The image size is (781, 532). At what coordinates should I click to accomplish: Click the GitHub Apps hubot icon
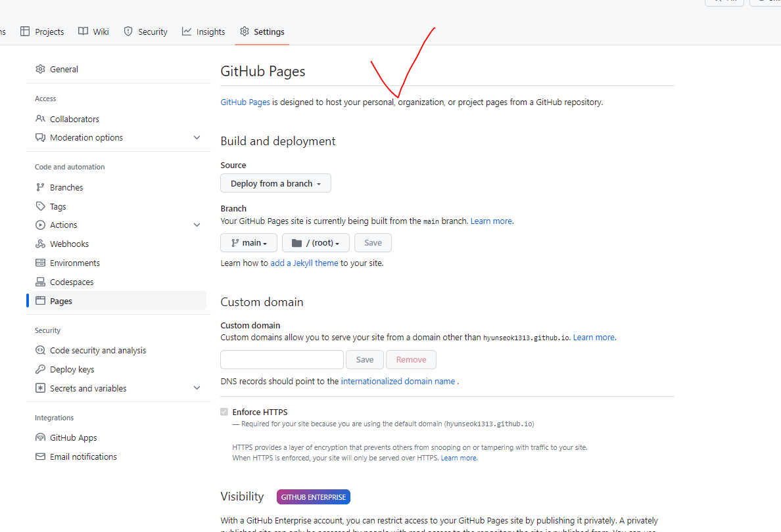(40, 437)
